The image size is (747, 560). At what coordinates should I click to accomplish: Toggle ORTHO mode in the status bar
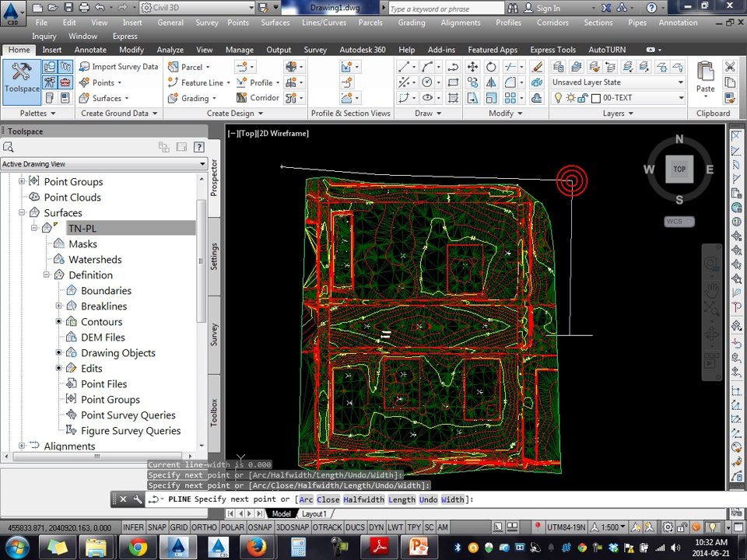click(x=204, y=527)
